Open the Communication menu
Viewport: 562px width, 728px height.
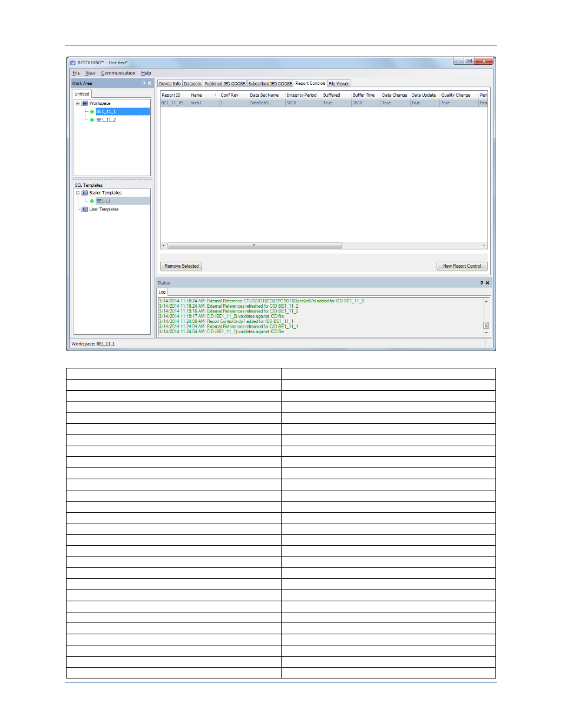point(118,73)
